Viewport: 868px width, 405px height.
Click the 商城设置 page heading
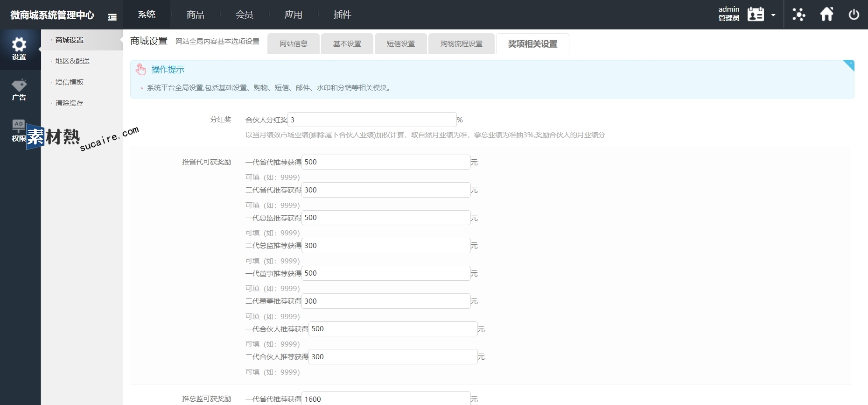(x=149, y=41)
